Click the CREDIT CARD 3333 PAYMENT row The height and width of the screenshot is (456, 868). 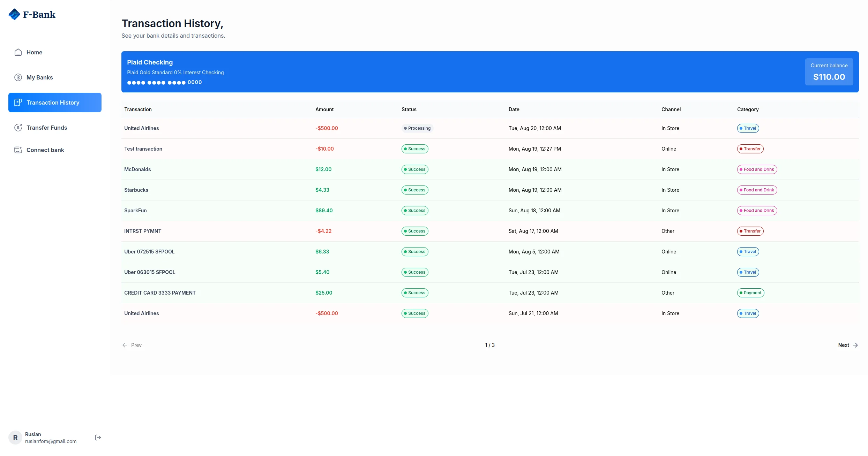point(160,293)
